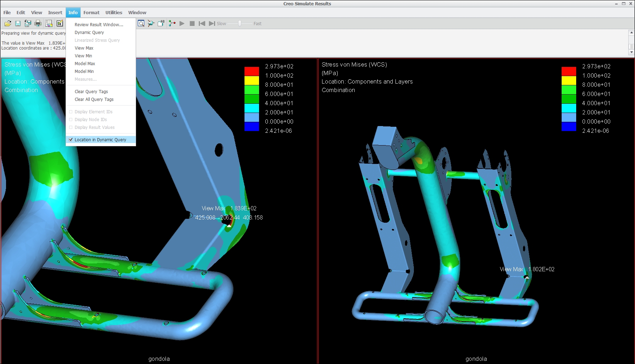This screenshot has height=364, width=635.
Task: Toggle Display Node IDs checkbox
Action: [71, 119]
